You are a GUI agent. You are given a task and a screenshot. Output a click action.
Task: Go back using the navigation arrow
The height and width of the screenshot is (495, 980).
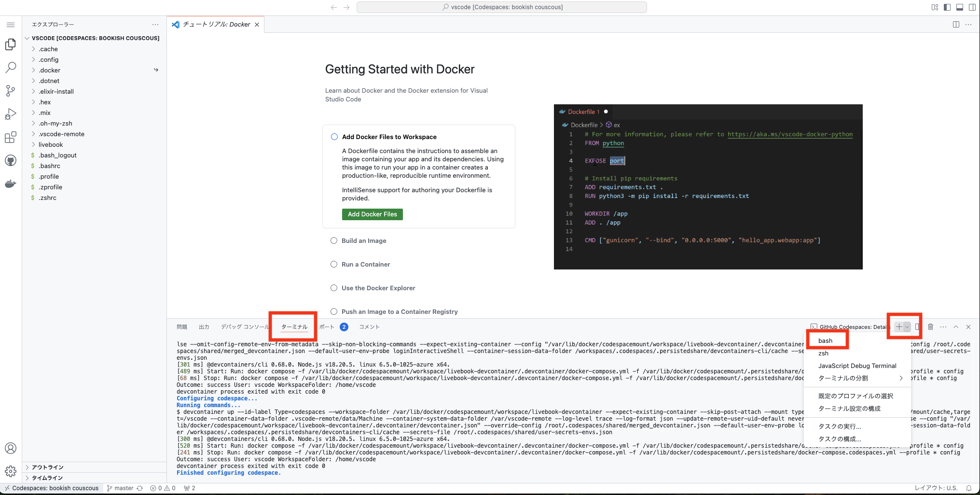tap(334, 7)
